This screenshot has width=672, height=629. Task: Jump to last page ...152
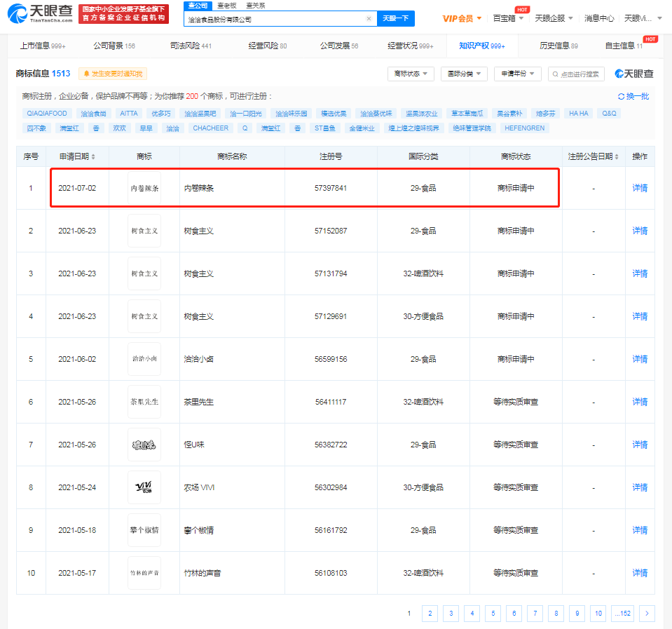pyautogui.click(x=623, y=613)
